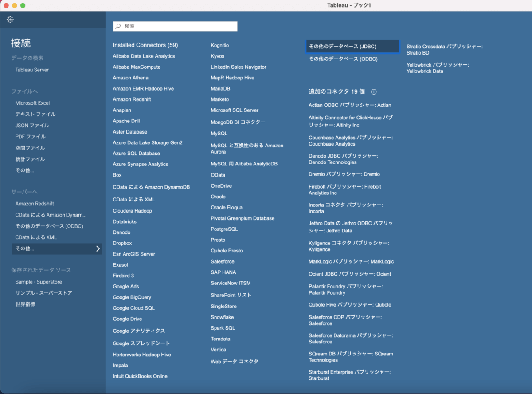532x394 pixels.
Task: Open Tableau Server under データの検索
Action: (x=32, y=70)
